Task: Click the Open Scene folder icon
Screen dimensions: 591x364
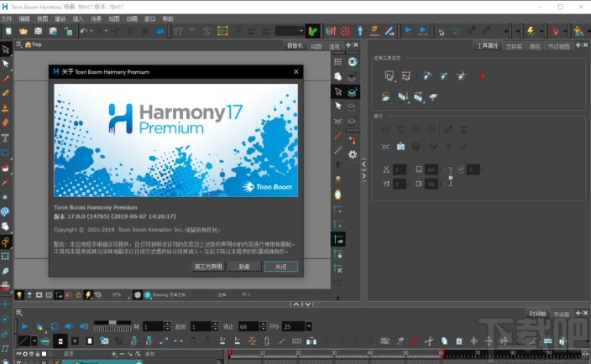Action: pos(24,31)
